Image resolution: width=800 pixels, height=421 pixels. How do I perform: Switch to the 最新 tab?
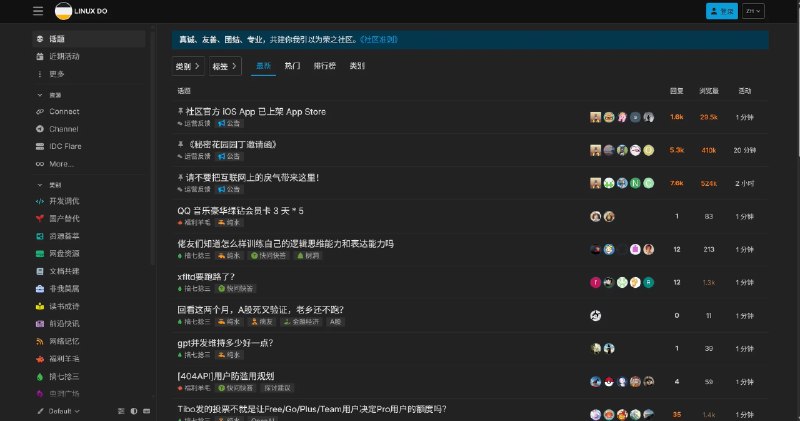point(263,66)
